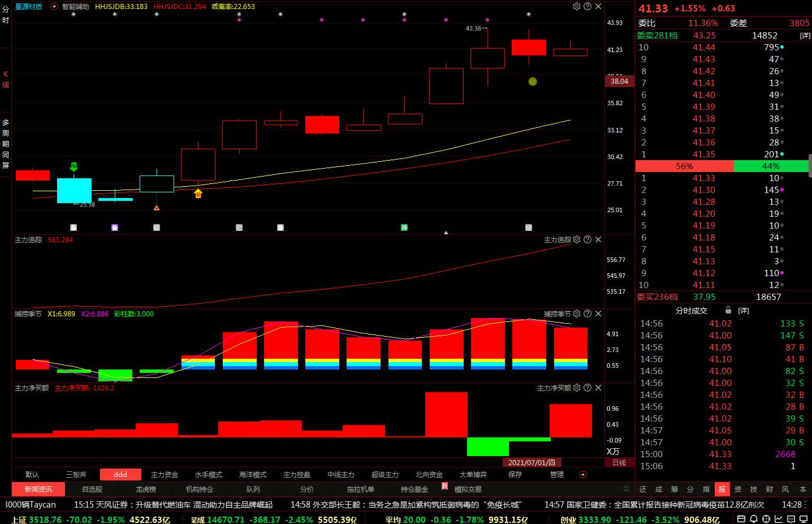
Task: Switch to 分时 view on left sidebar
Action: 6,15
